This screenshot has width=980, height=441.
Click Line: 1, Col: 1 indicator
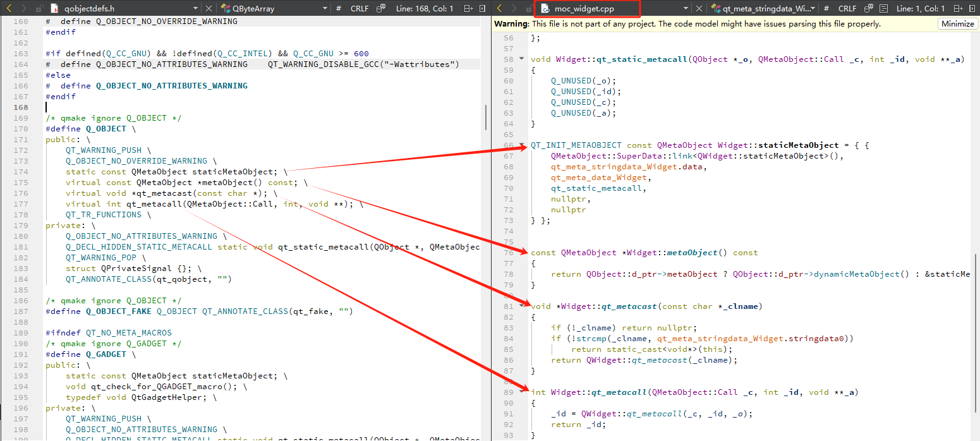(921, 8)
